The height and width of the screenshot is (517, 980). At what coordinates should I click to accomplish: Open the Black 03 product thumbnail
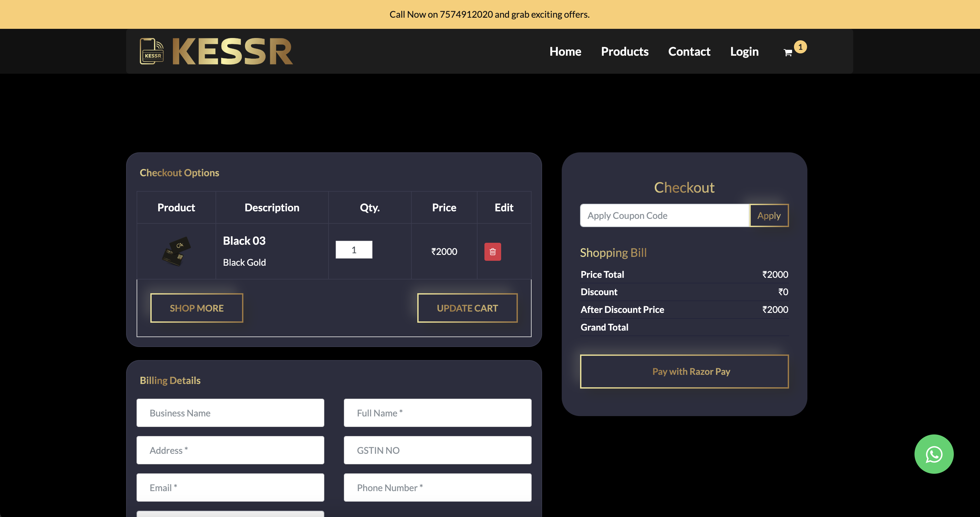pyautogui.click(x=176, y=251)
